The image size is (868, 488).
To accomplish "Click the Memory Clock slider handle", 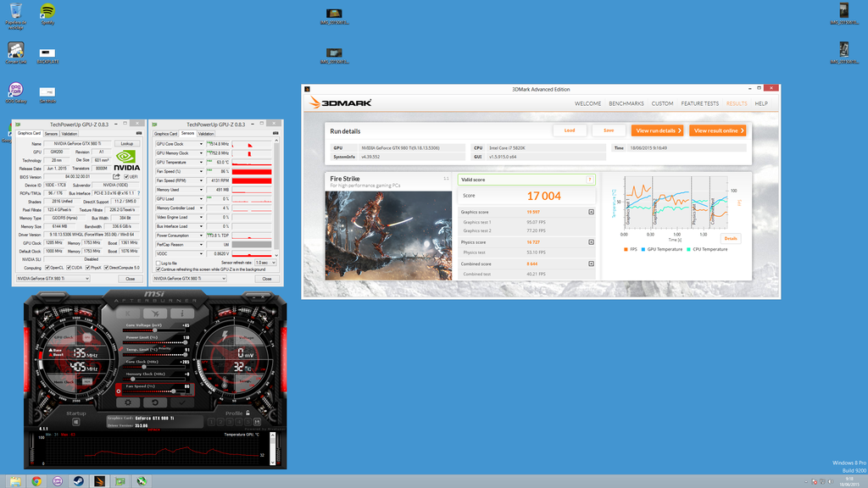I will tap(133, 379).
